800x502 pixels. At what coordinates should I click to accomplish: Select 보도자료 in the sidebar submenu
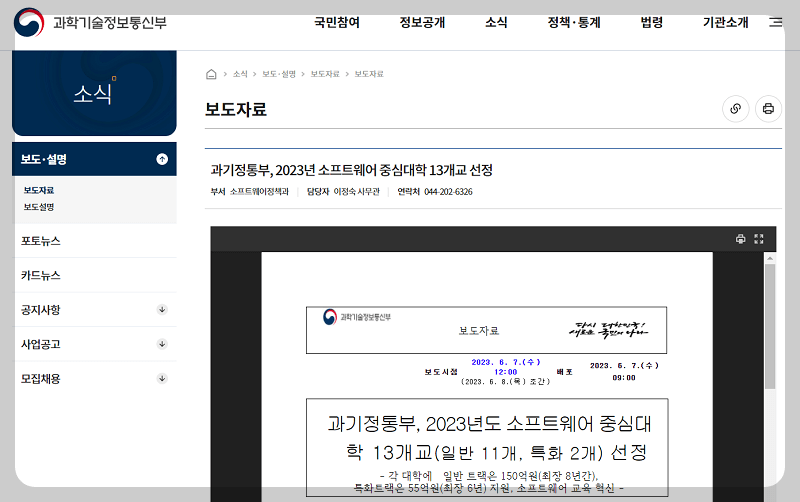39,190
